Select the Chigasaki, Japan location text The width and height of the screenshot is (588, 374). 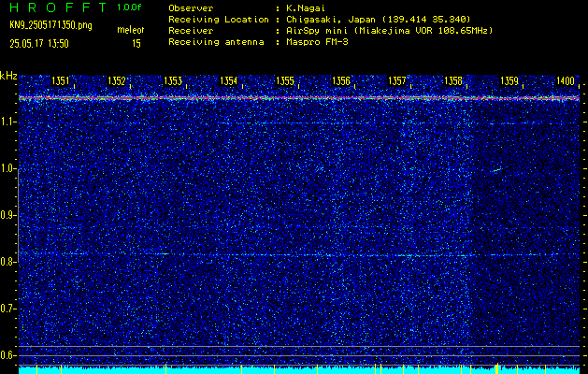click(378, 19)
